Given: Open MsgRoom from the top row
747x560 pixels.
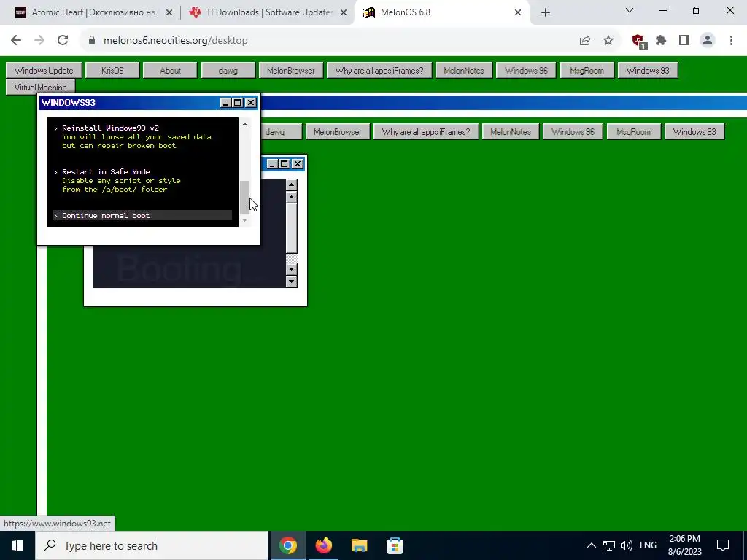Looking at the screenshot, I should click(587, 71).
